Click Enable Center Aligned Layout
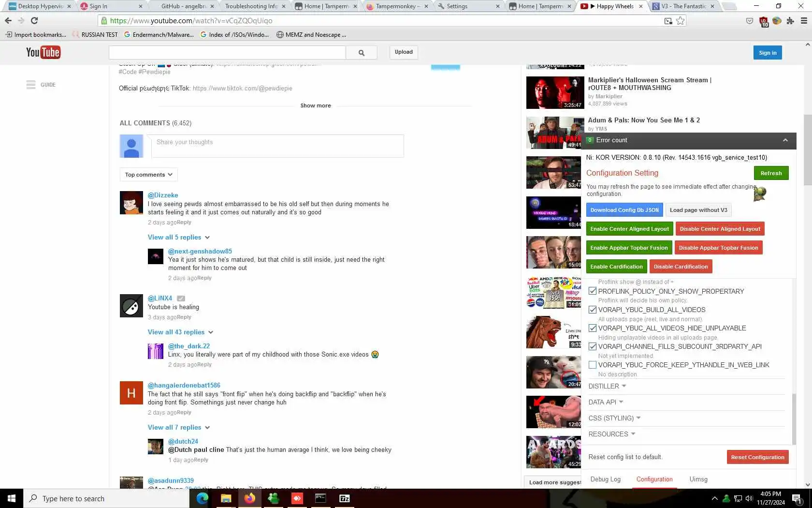 coord(629,229)
